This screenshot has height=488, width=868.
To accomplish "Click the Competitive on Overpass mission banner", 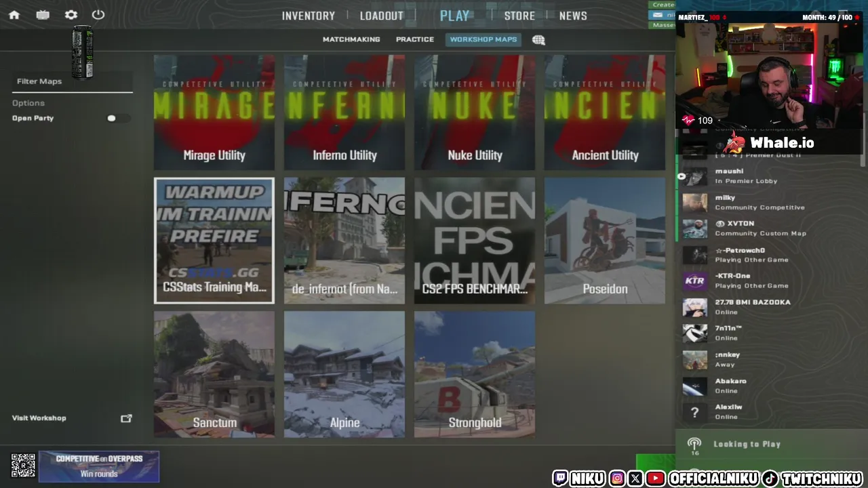I will point(99,466).
